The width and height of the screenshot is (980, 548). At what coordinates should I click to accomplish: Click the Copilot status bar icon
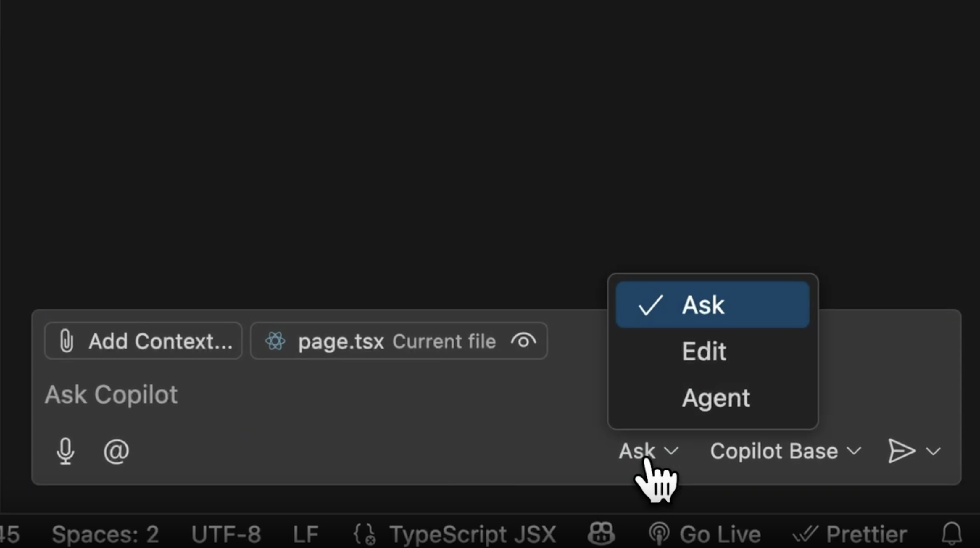click(601, 534)
